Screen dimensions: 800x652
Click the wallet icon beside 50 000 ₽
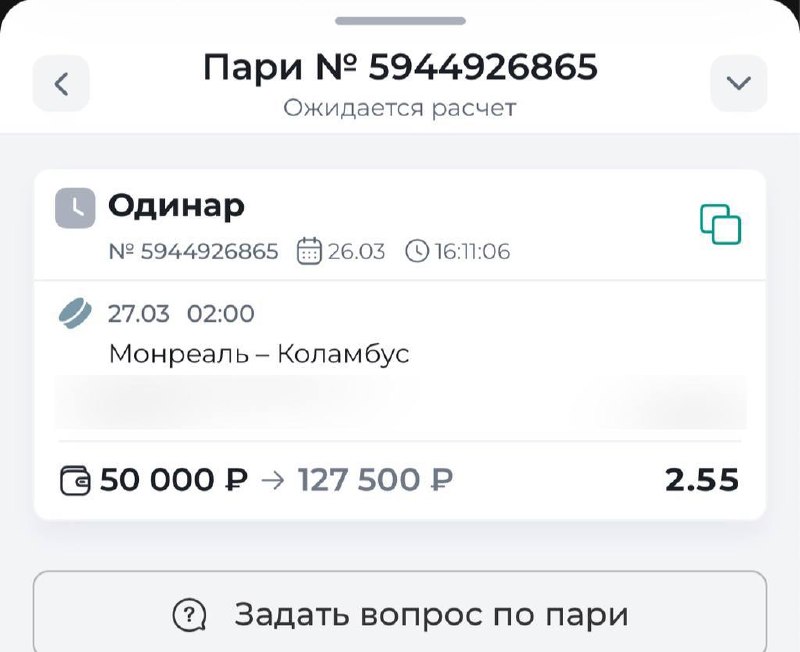click(x=75, y=481)
